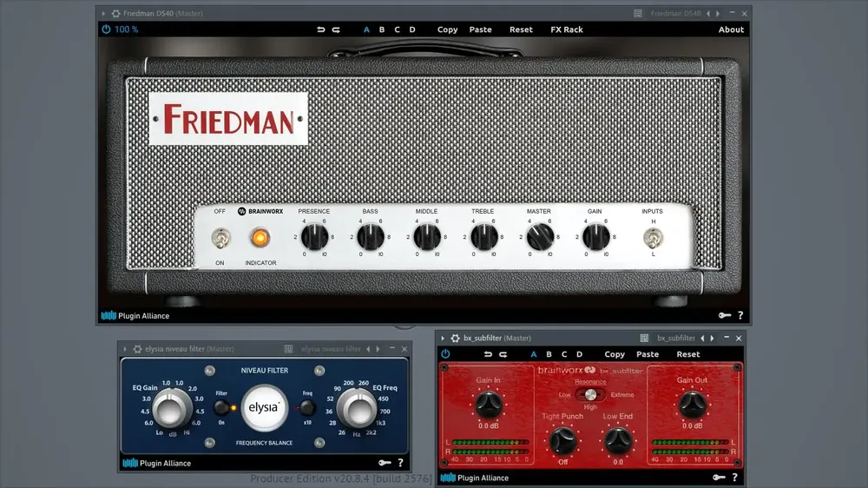This screenshot has width=868, height=488.
Task: Click Reset in Friedman DS40 toolbar
Action: 521,30
